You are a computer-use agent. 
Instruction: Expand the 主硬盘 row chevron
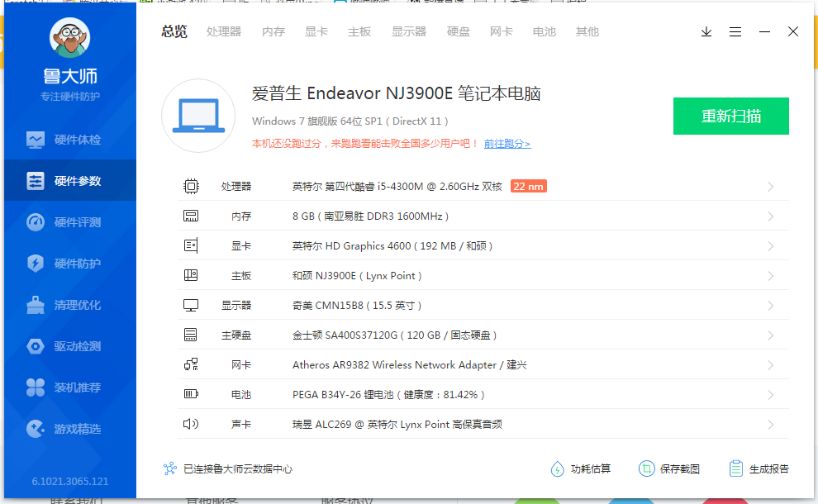[x=771, y=335]
